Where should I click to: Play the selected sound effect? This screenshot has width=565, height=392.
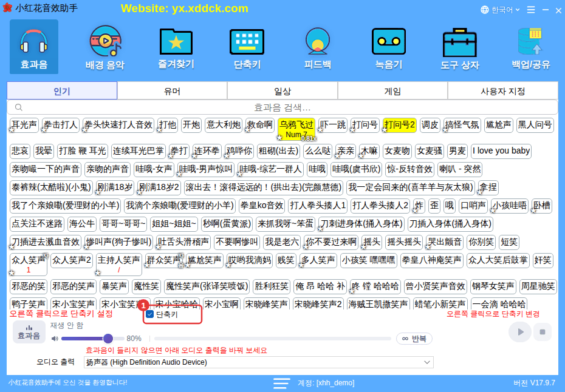(519, 332)
